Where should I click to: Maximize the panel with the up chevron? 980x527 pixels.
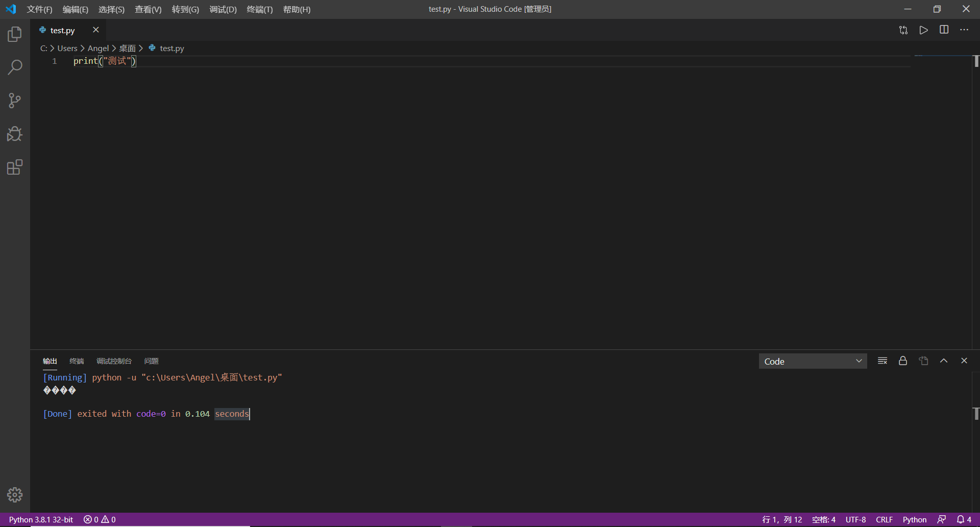tap(944, 361)
